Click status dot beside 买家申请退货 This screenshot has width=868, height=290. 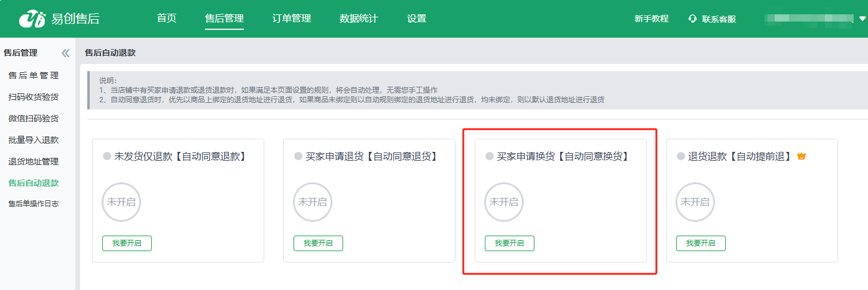point(298,157)
